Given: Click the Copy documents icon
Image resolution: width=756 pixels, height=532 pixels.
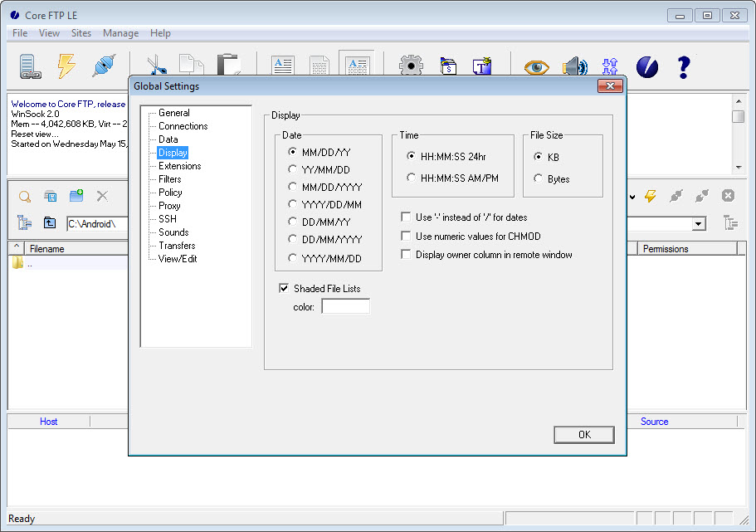Looking at the screenshot, I should tap(192, 65).
